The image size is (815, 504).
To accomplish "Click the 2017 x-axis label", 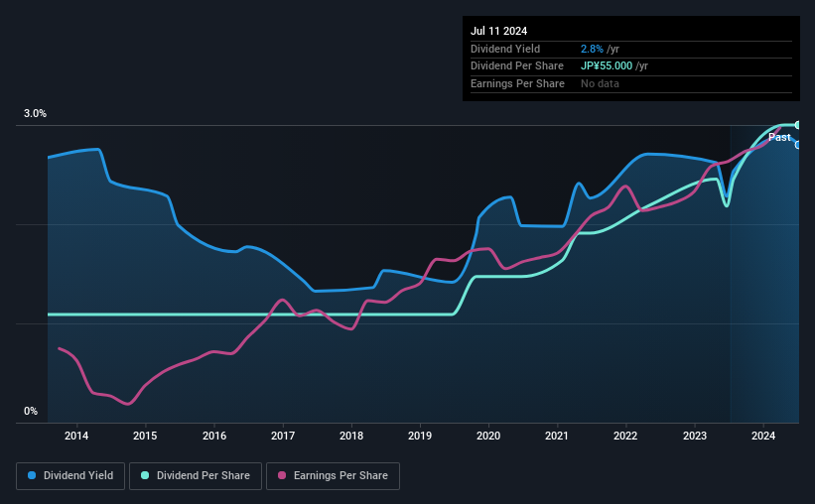I will pyautogui.click(x=283, y=436).
